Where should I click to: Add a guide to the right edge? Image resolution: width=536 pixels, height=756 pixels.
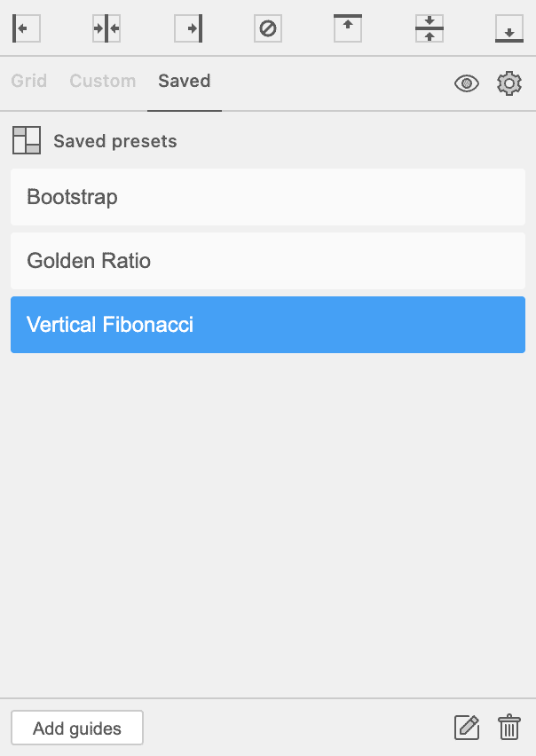click(188, 28)
